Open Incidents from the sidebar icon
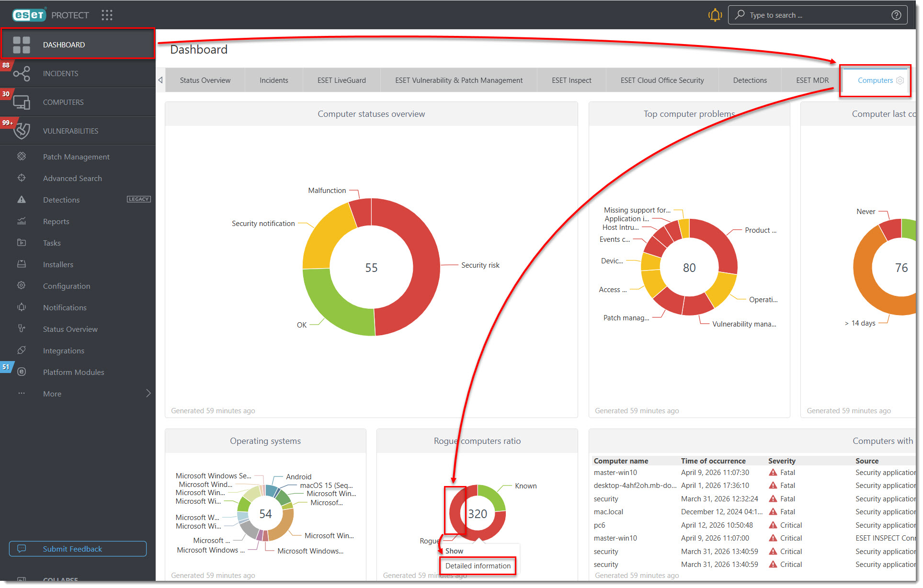Image resolution: width=923 pixels, height=588 pixels. coord(21,73)
